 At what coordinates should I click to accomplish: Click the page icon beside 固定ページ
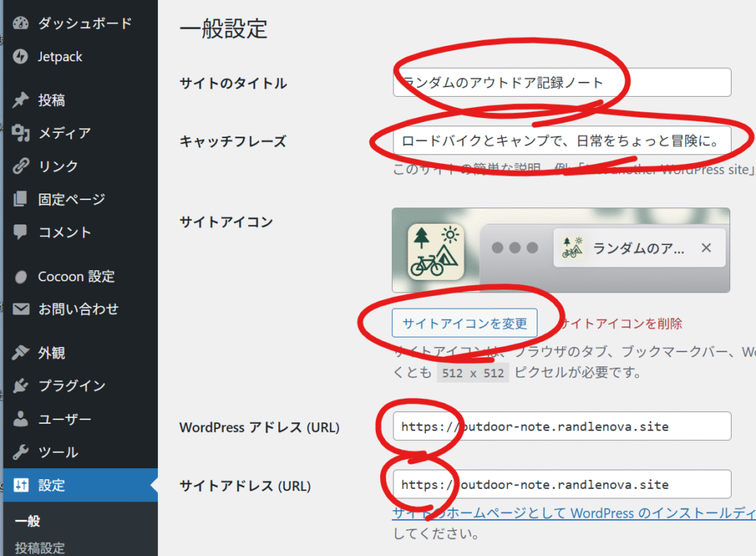pyautogui.click(x=21, y=199)
